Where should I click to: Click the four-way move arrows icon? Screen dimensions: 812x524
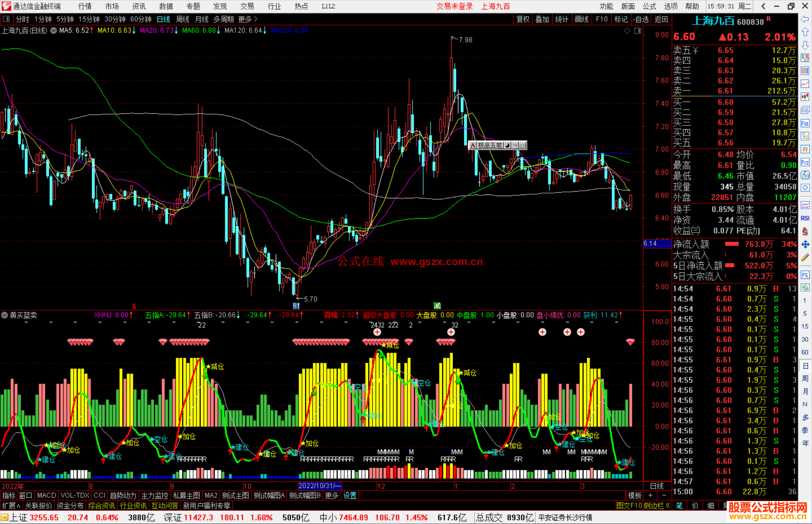(x=805, y=245)
